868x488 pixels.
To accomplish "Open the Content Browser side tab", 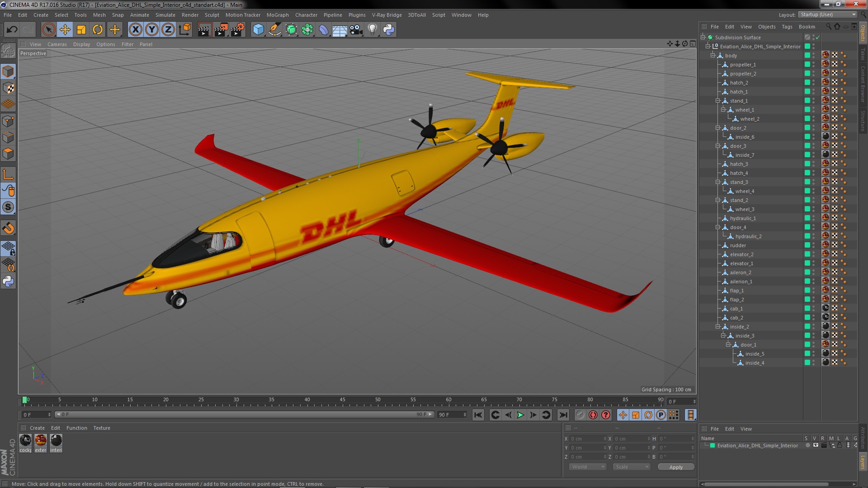I will pyautogui.click(x=863, y=84).
